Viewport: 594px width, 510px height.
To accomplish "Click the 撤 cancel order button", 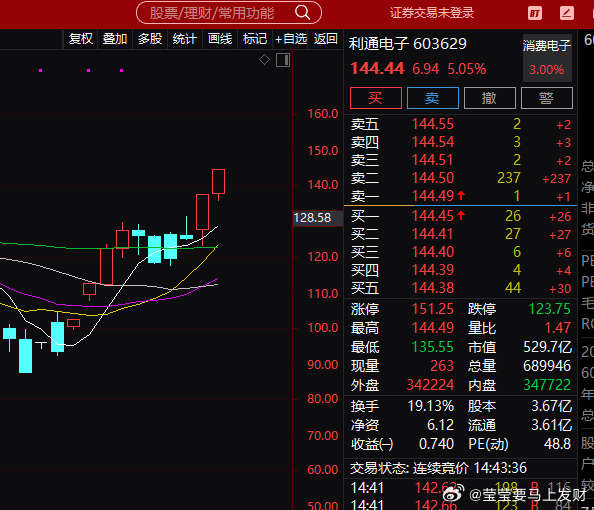I will coord(489,98).
